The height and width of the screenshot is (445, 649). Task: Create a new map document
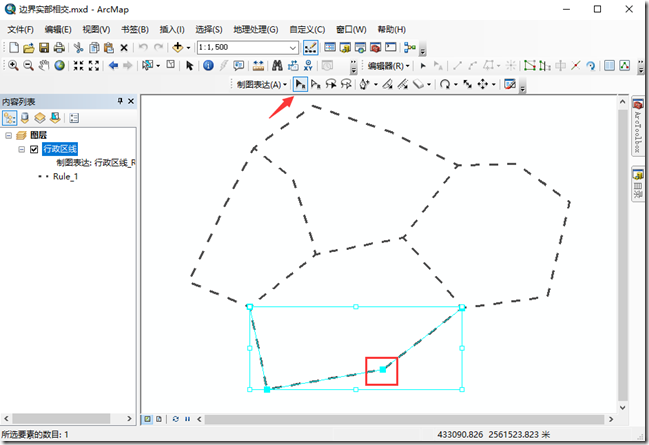coord(14,48)
